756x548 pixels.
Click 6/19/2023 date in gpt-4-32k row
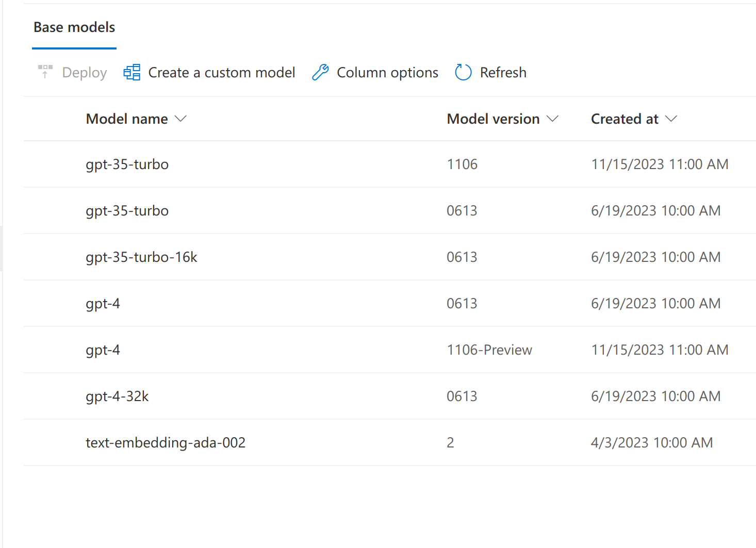pos(655,396)
